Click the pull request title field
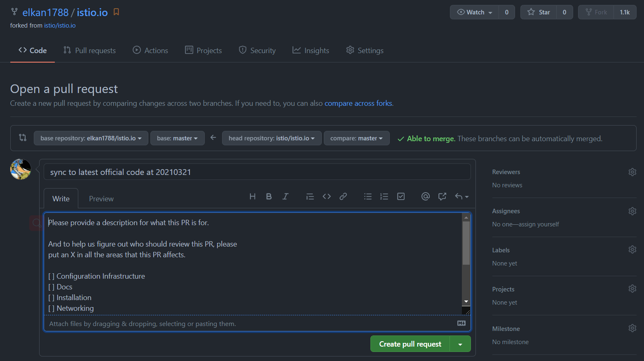Image resolution: width=644 pixels, height=361 pixels. click(x=257, y=172)
